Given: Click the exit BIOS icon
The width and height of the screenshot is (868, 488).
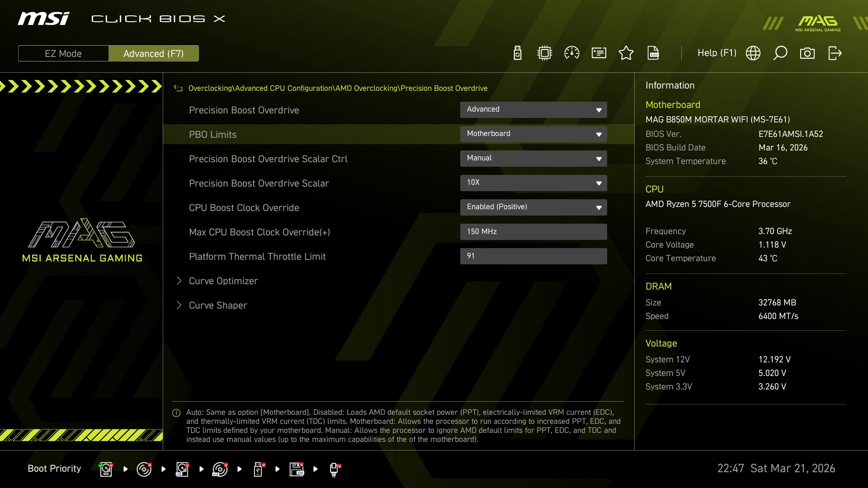Looking at the screenshot, I should pos(835,53).
